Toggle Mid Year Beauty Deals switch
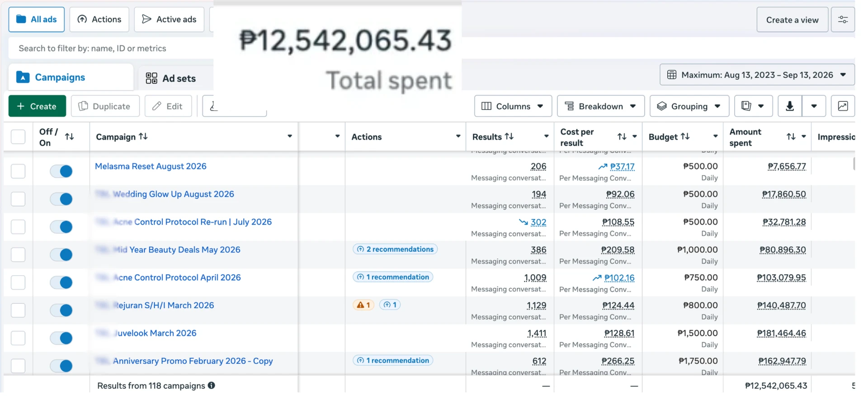The image size is (868, 396). pyautogui.click(x=61, y=255)
